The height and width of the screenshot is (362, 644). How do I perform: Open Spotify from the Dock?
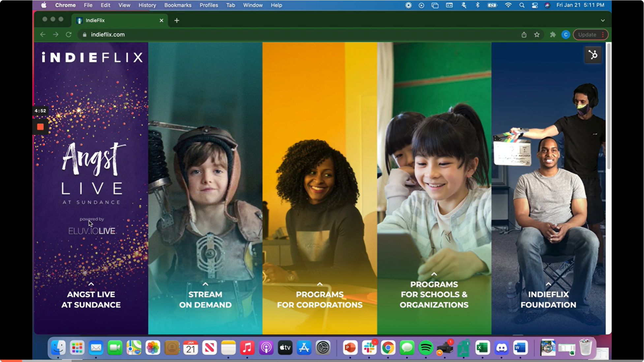click(x=426, y=348)
